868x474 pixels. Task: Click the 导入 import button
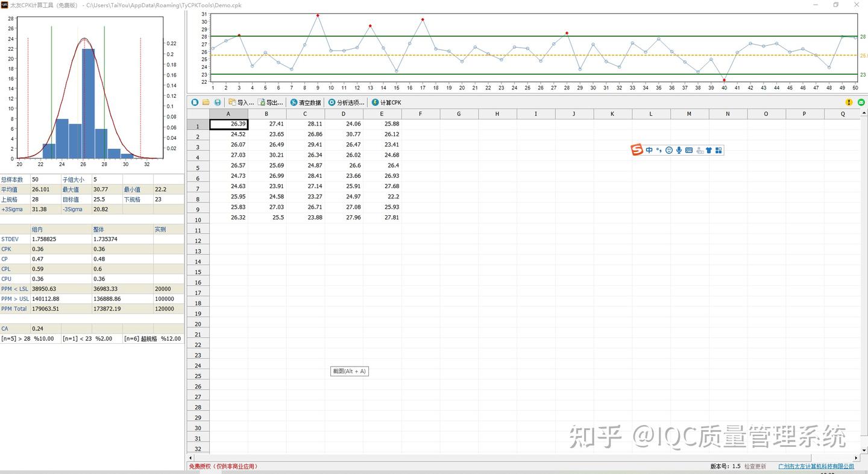click(x=241, y=103)
